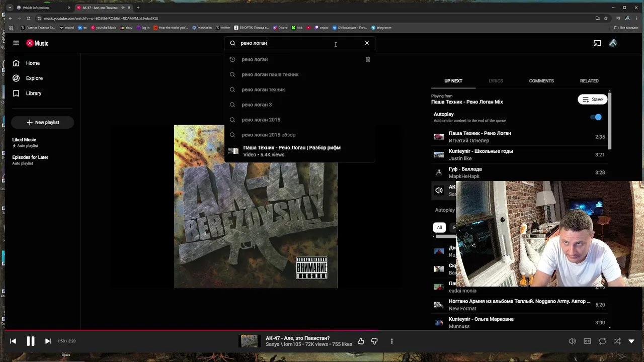Open a new browser tab
This screenshot has height=362, width=644.
(138, 8)
